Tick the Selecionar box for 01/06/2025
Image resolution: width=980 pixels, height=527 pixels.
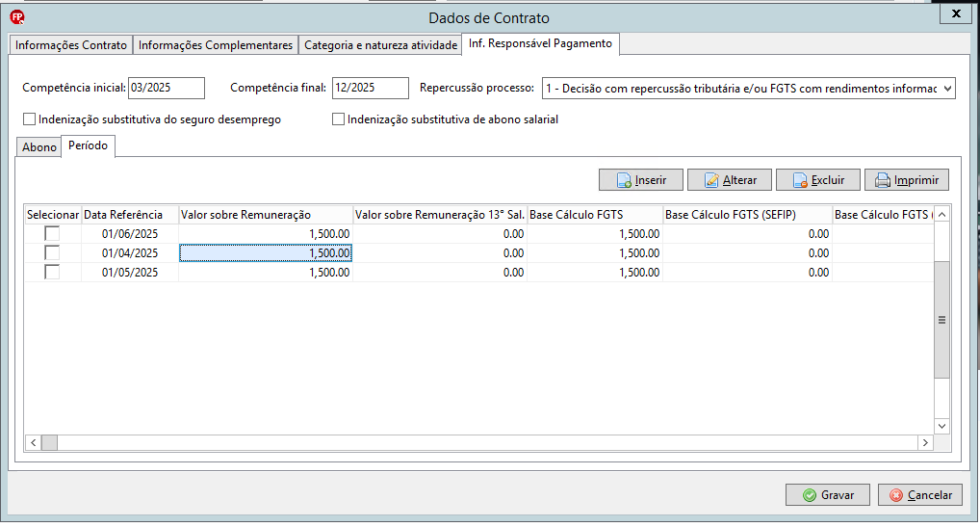coord(52,234)
